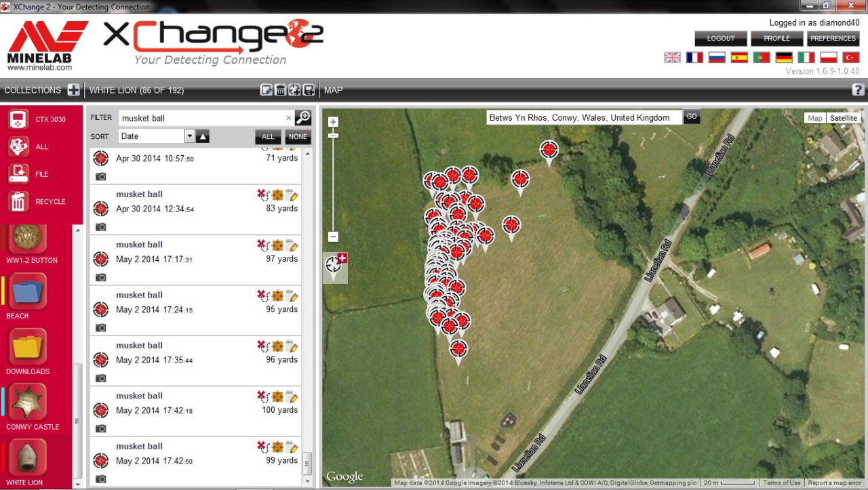Viewport: 868px width, 490px height.
Task: Switch language to French flag
Action: 694,58
